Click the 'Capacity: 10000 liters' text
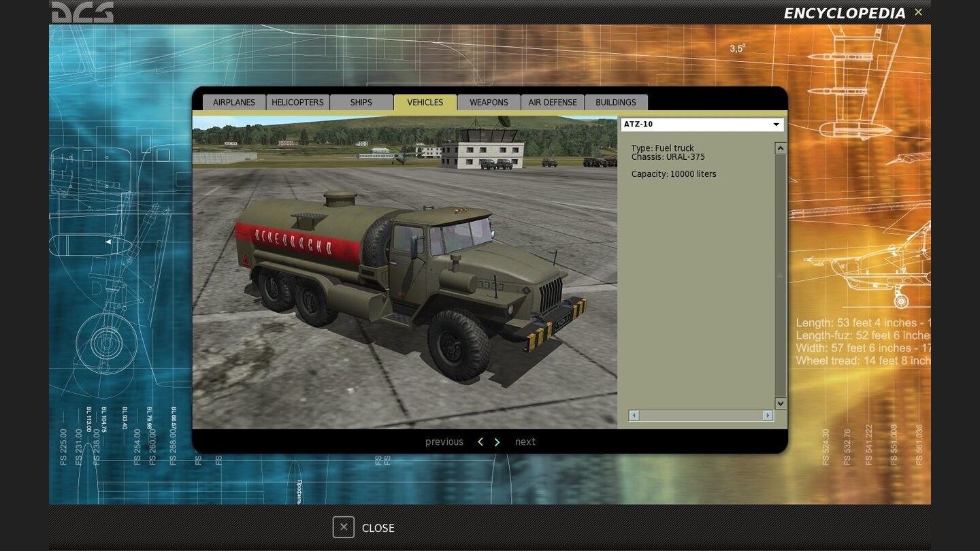This screenshot has width=980, height=551. (674, 174)
